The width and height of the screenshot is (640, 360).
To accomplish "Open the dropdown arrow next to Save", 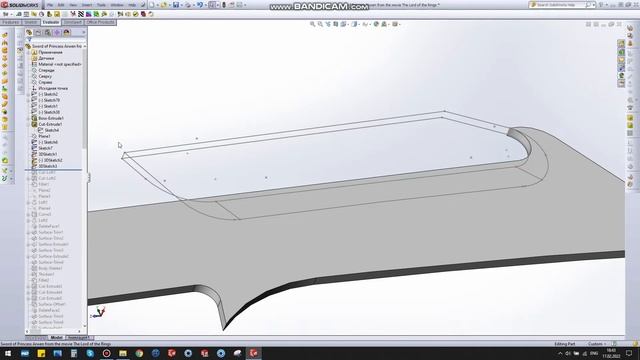I will point(181,5).
